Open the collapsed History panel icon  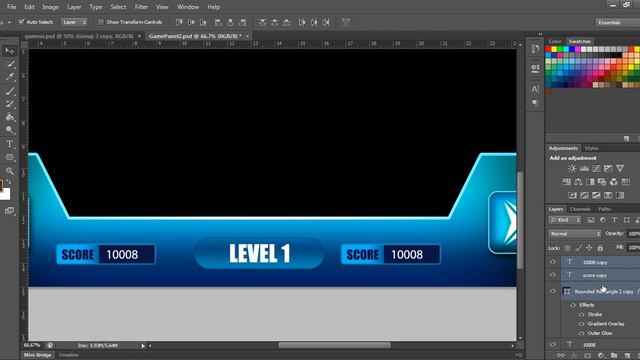[535, 49]
